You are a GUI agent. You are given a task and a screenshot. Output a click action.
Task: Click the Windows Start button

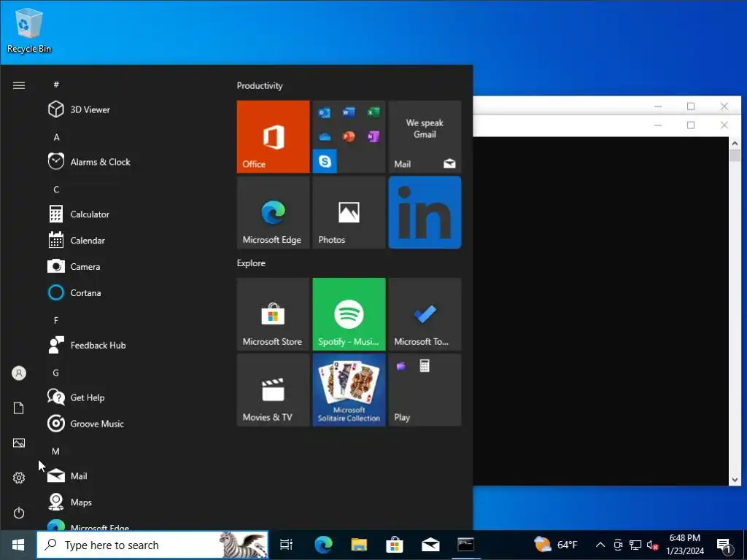click(18, 545)
